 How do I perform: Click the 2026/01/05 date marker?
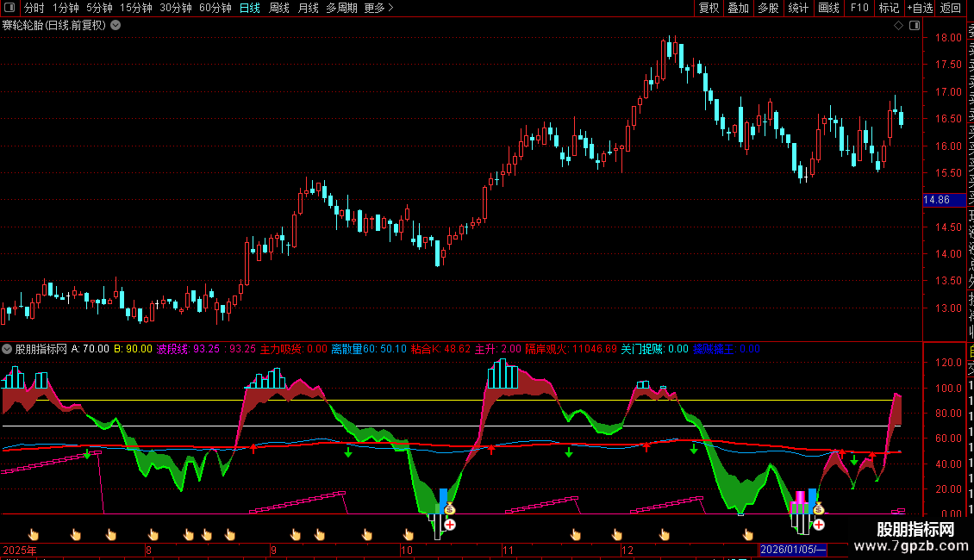point(793,550)
